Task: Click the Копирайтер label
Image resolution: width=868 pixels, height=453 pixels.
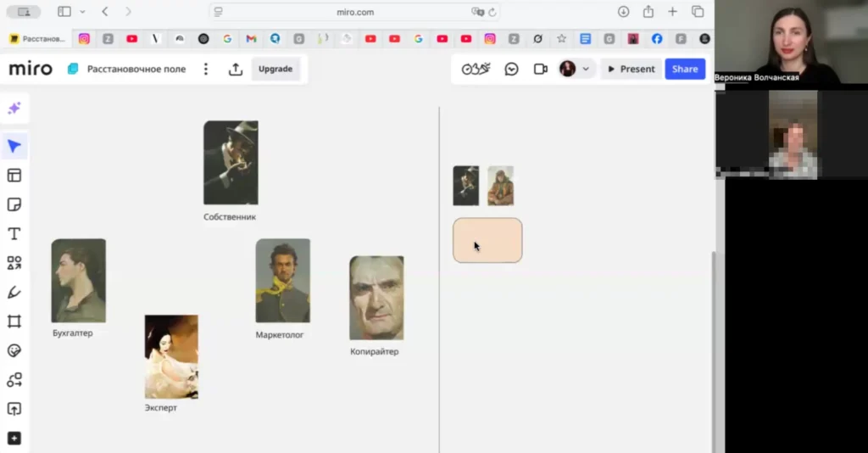Action: point(374,351)
